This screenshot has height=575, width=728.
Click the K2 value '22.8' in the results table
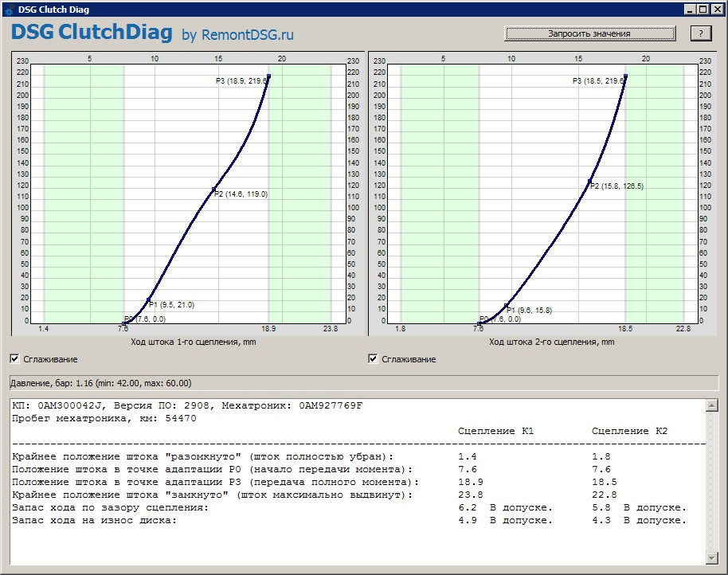point(605,495)
